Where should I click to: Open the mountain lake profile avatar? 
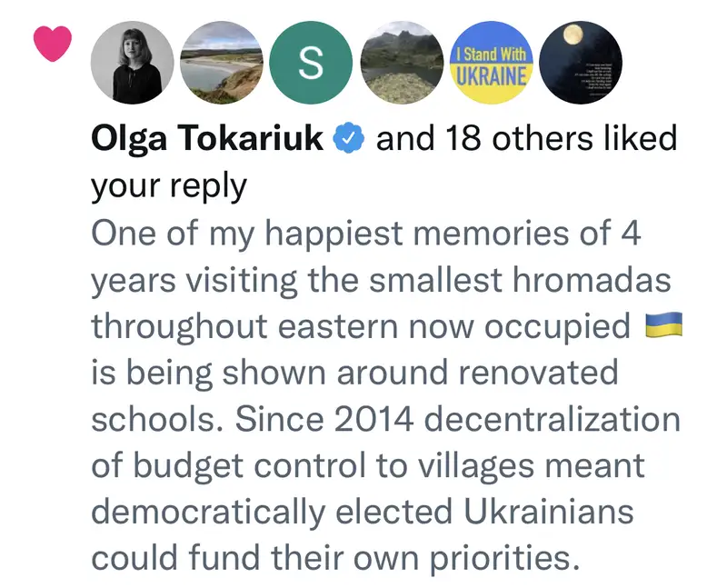click(401, 63)
